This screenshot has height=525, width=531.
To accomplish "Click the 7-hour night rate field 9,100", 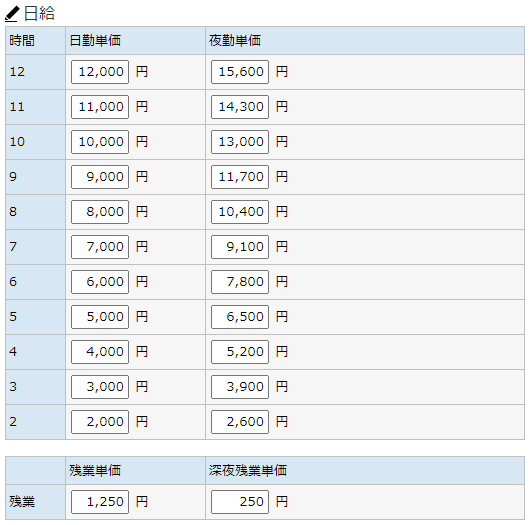I will click(x=240, y=247).
